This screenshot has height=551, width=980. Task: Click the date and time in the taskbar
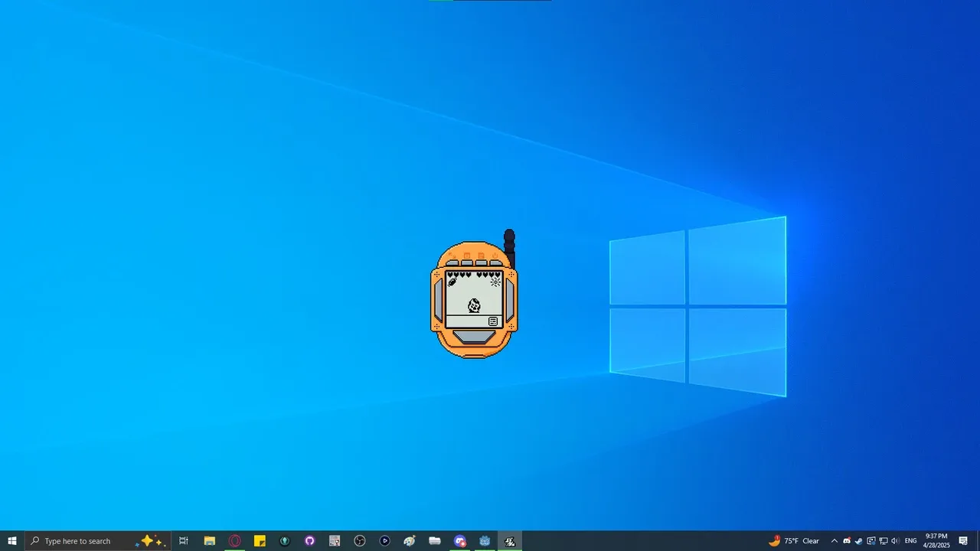coord(936,541)
